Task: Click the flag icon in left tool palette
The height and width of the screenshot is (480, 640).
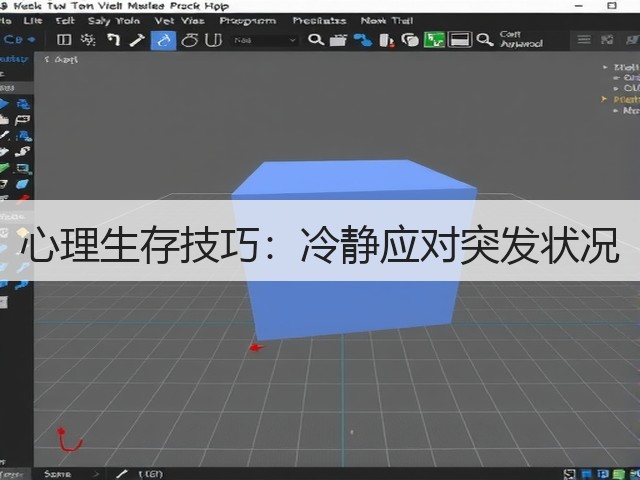Action: [22, 120]
